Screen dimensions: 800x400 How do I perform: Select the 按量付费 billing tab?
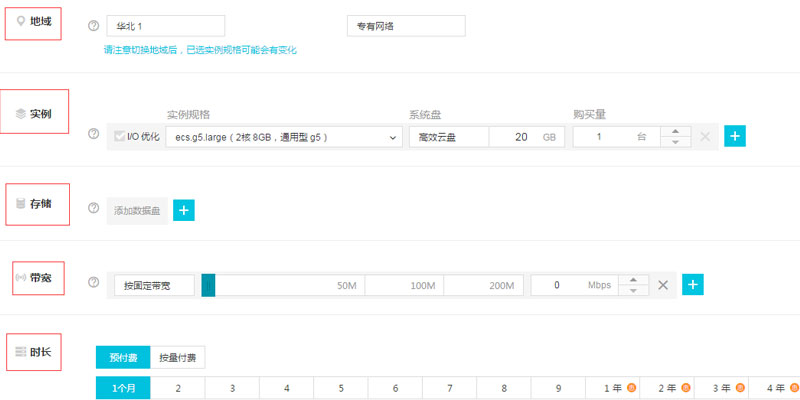click(178, 358)
